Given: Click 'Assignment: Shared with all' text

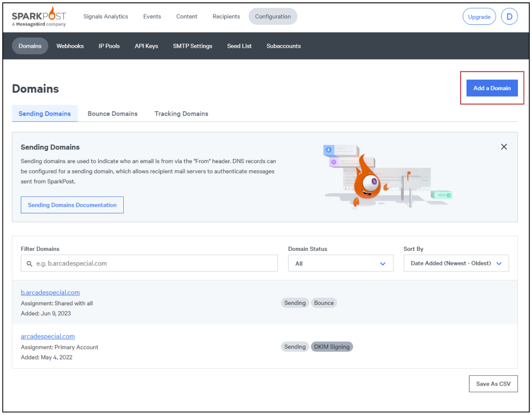Looking at the screenshot, I should tap(57, 303).
